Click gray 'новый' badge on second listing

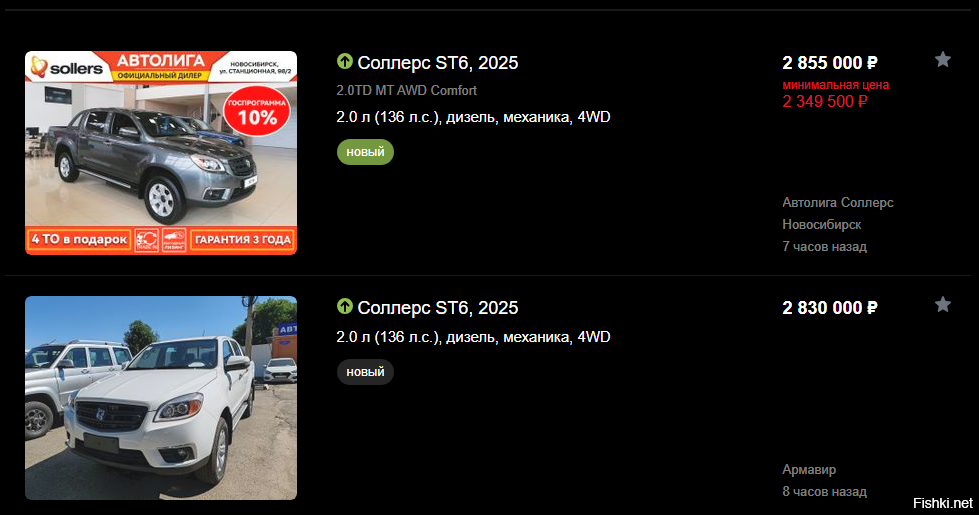point(365,371)
